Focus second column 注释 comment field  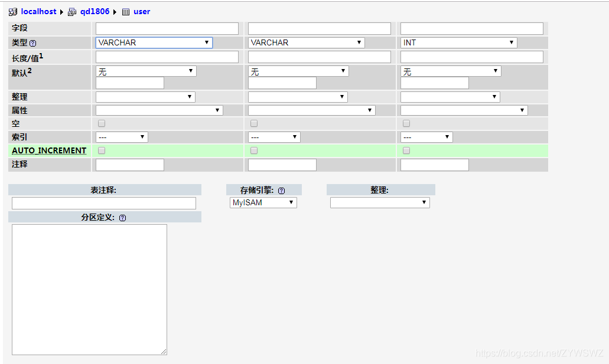pos(282,165)
